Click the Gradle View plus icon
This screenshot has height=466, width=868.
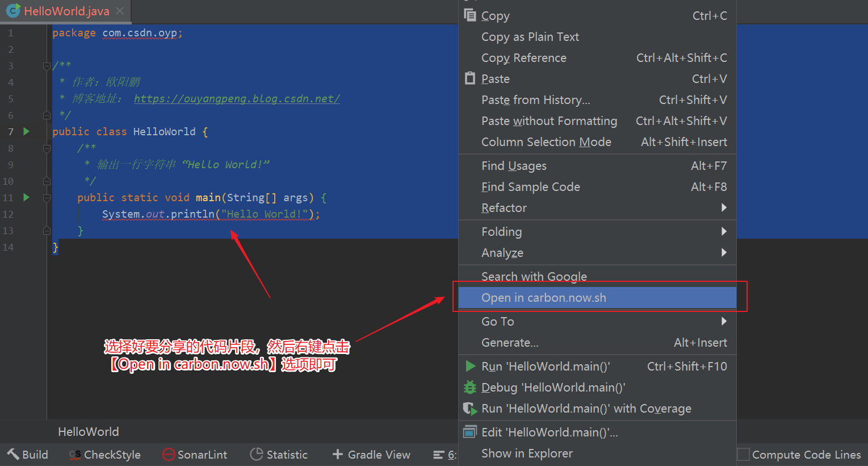[338, 454]
